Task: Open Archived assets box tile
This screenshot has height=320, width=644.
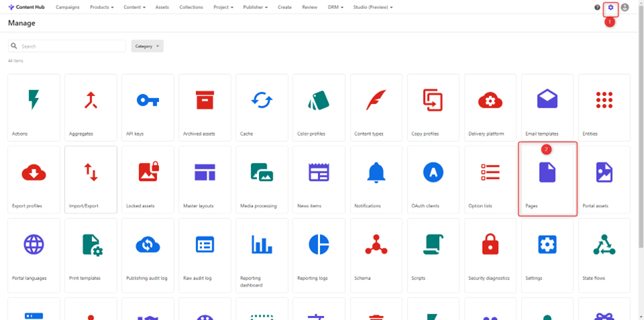Action: 205,108
